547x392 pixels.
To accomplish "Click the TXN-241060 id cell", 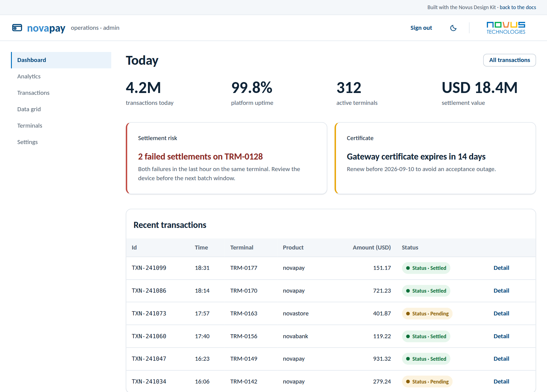I will click(149, 336).
